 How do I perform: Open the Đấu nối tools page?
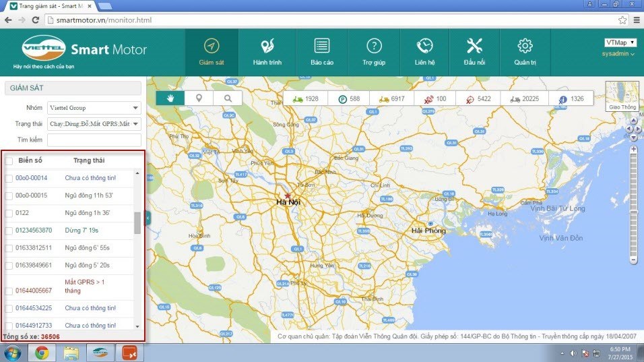point(474,52)
